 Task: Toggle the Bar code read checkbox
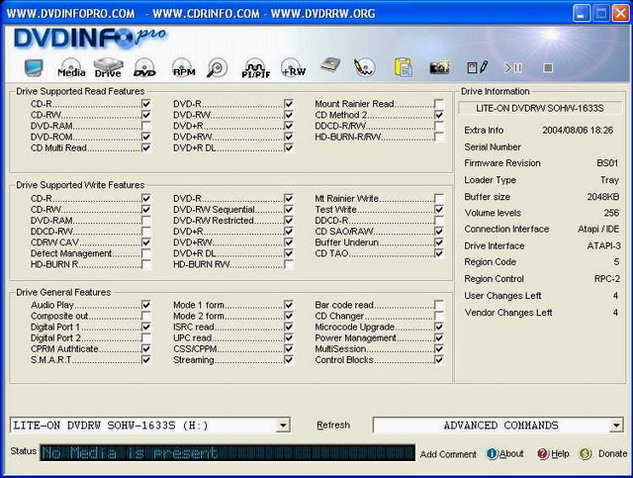(439, 305)
